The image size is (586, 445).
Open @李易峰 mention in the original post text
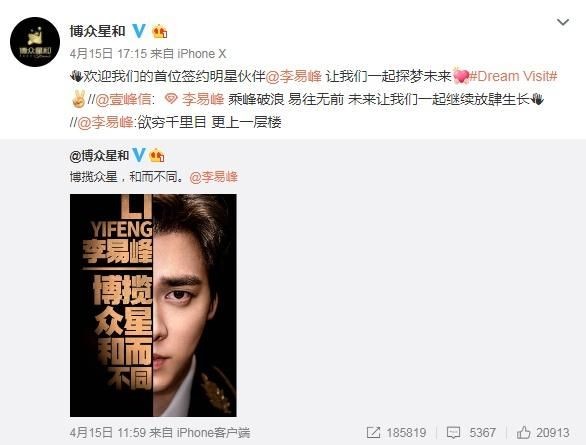(x=213, y=177)
